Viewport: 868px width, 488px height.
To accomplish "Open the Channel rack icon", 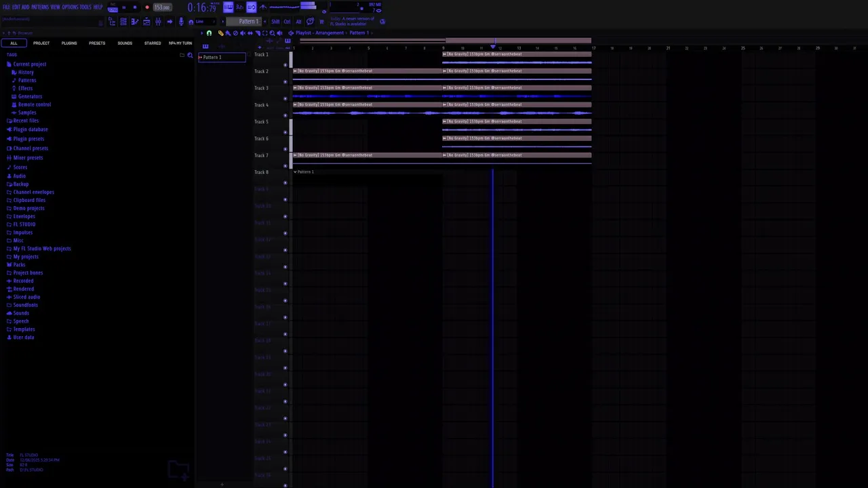I will [x=123, y=22].
